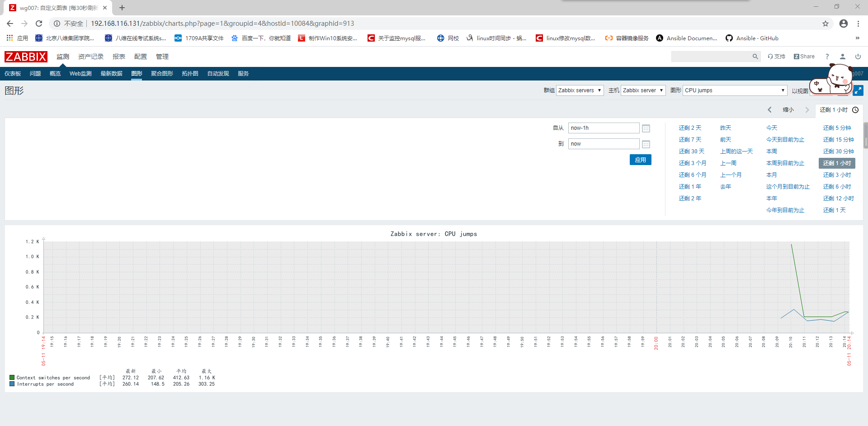
Task: Select the 还剩 3 小时 time range
Action: pyautogui.click(x=837, y=175)
